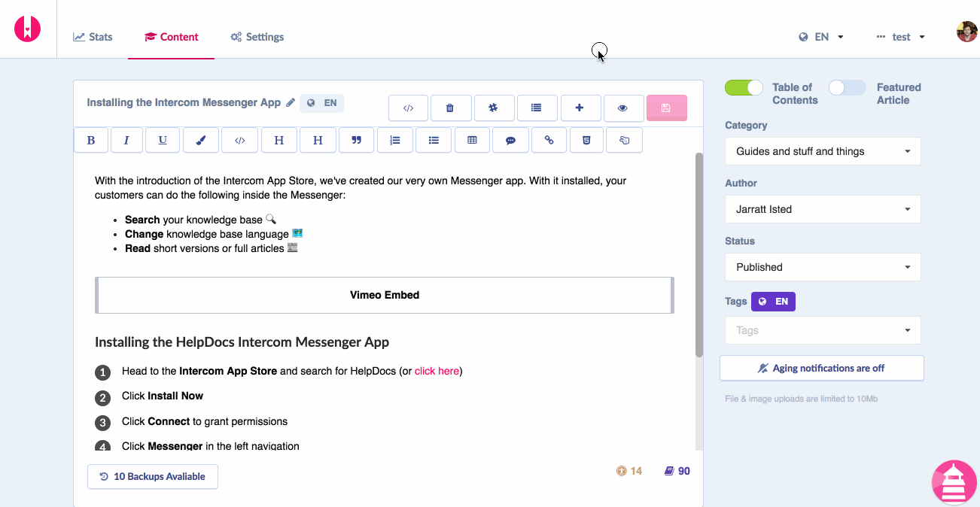The width and height of the screenshot is (980, 507).
Task: Open the EN language dropdown in header
Action: [821, 37]
